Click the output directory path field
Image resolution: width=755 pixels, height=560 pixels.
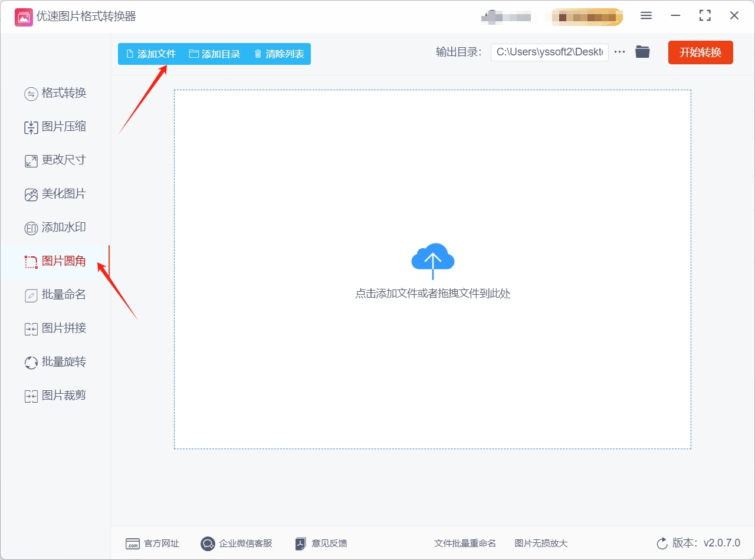click(550, 52)
